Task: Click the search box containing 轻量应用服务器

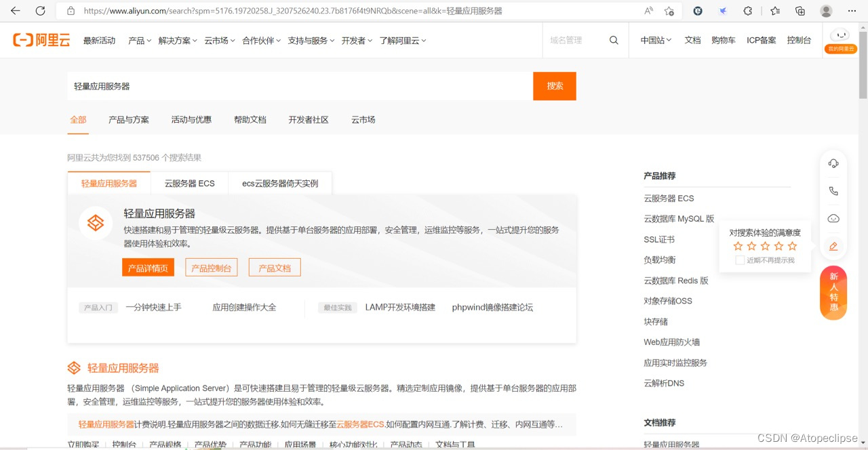Action: click(300, 86)
